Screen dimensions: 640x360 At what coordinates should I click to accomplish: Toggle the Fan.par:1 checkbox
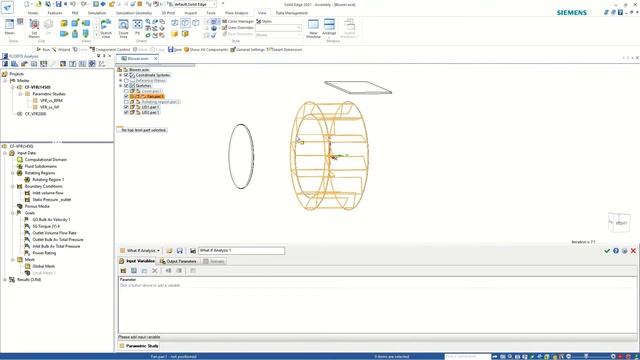(126, 96)
